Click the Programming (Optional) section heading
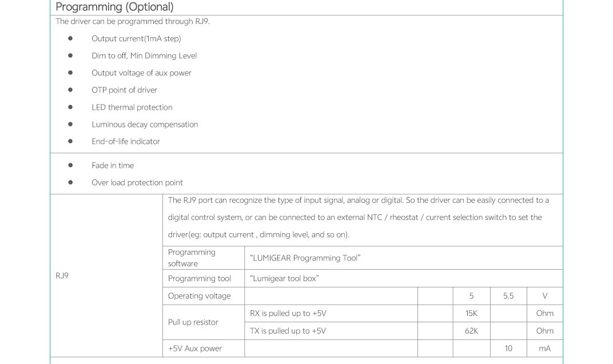This screenshot has width=613, height=364. click(x=114, y=7)
